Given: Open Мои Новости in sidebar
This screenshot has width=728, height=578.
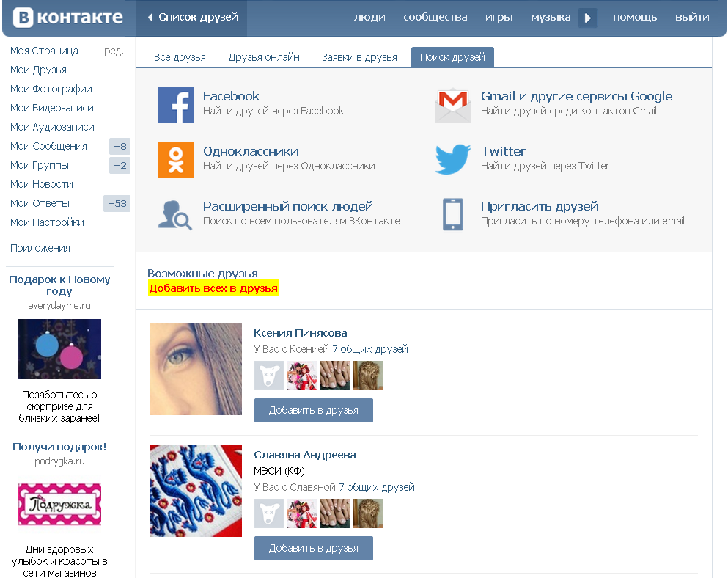Looking at the screenshot, I should [42, 184].
